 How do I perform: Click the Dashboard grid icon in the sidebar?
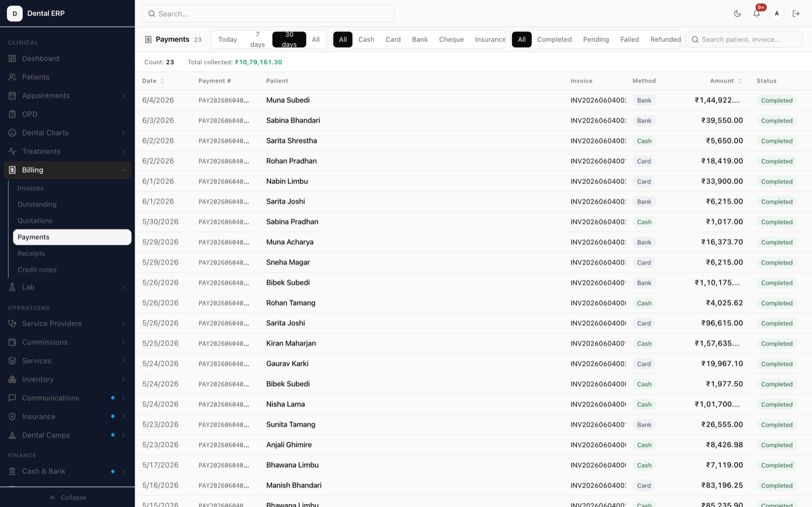12,58
